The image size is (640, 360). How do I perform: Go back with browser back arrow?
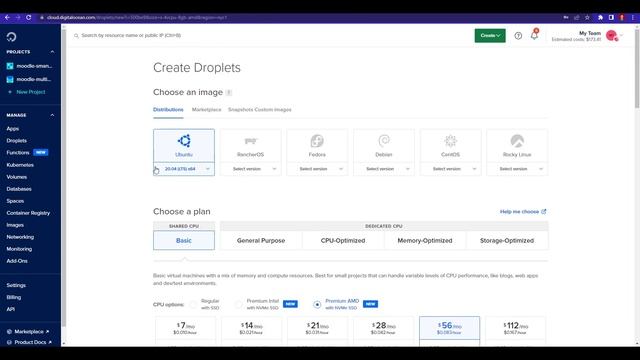[7, 18]
